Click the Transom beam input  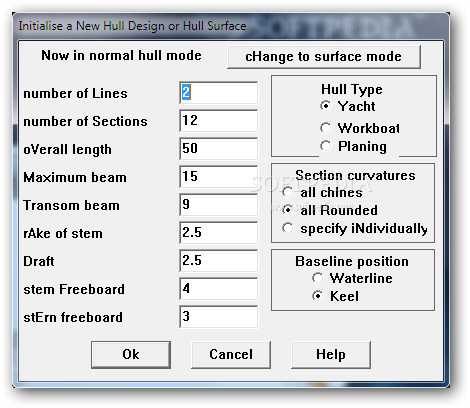point(219,205)
